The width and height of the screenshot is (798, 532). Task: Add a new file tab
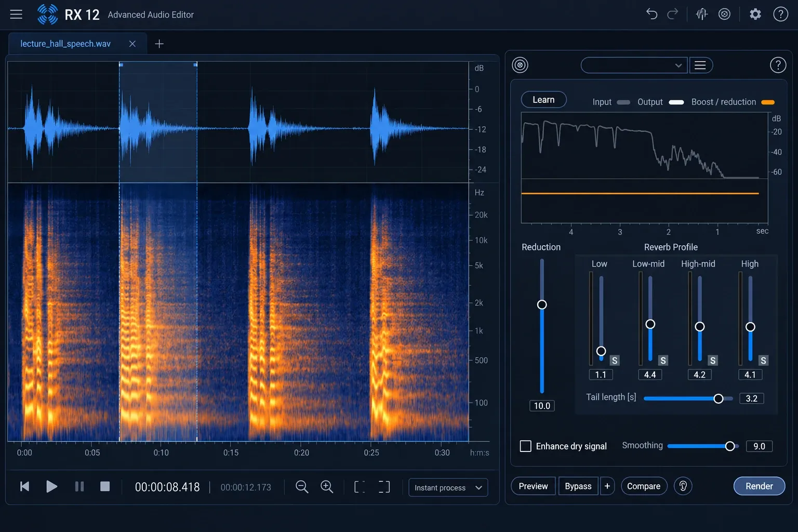pos(159,44)
